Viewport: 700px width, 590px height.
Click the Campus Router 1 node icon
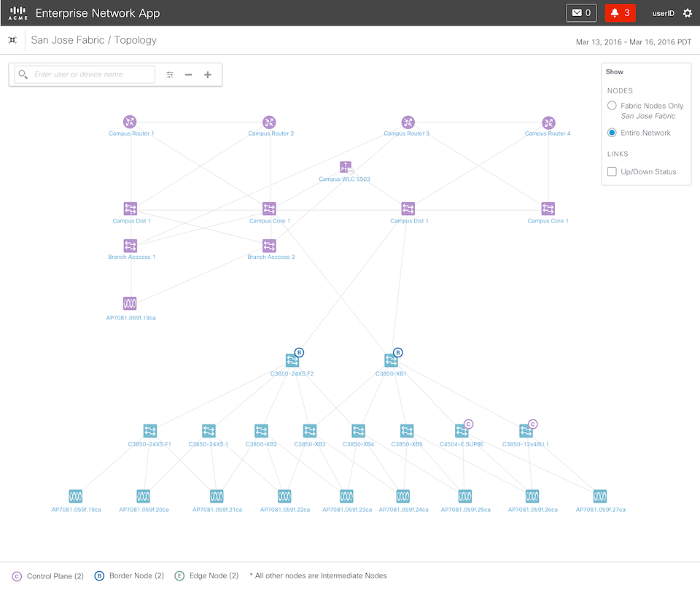(x=130, y=122)
